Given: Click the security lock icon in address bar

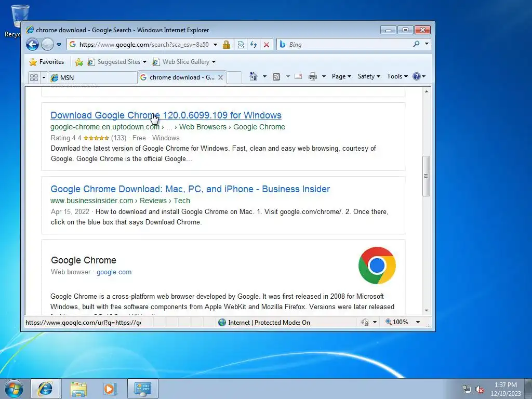Looking at the screenshot, I should [x=227, y=45].
